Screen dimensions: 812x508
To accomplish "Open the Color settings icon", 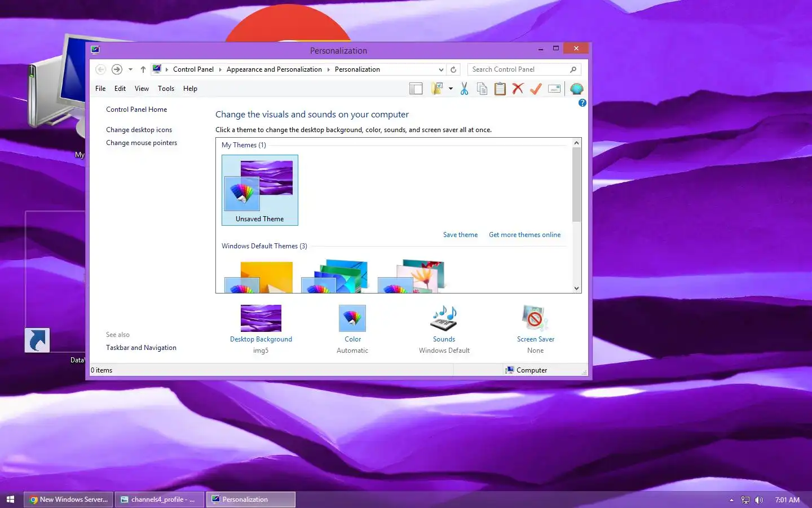I will pos(352,318).
